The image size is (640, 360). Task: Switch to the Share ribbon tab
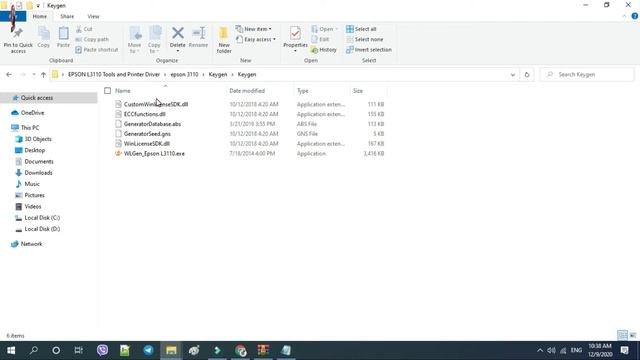(67, 16)
